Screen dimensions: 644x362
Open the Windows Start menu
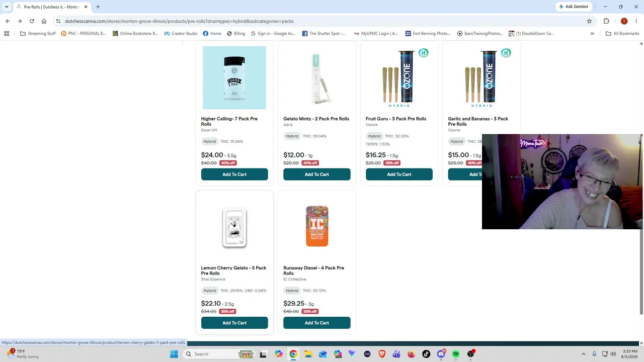coord(174,354)
